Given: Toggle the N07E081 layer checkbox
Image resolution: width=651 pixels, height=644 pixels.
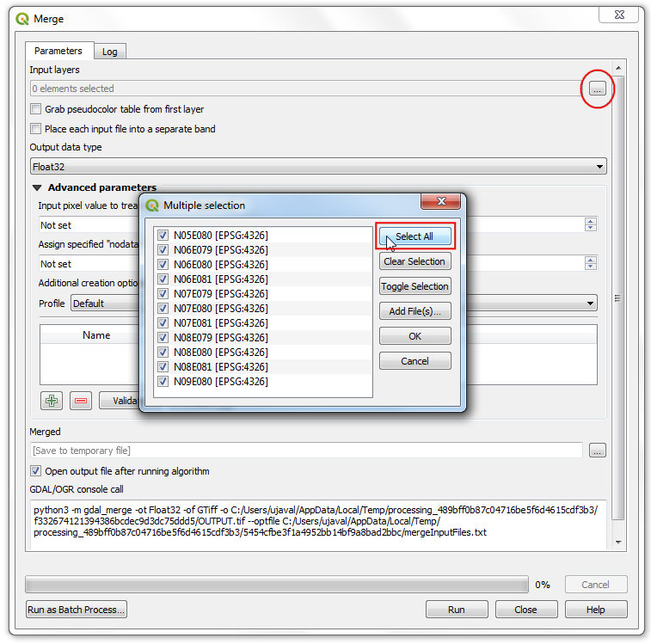Looking at the screenshot, I should [x=163, y=322].
